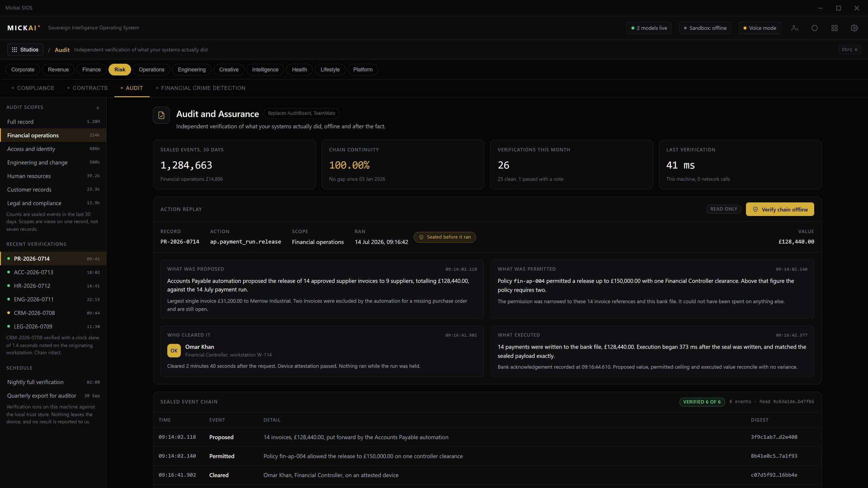This screenshot has width=868, height=488.
Task: Click the Audit and Assurance document icon
Action: pyautogui.click(x=161, y=115)
